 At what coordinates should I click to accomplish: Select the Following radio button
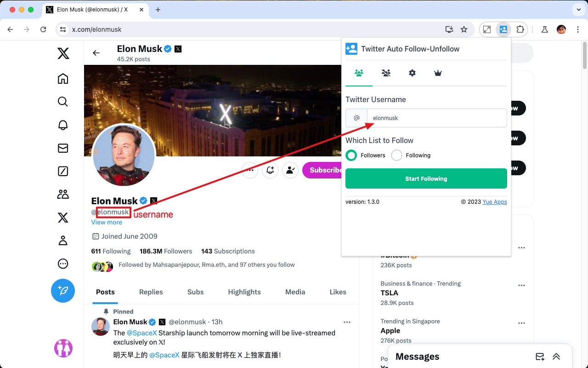click(x=396, y=155)
